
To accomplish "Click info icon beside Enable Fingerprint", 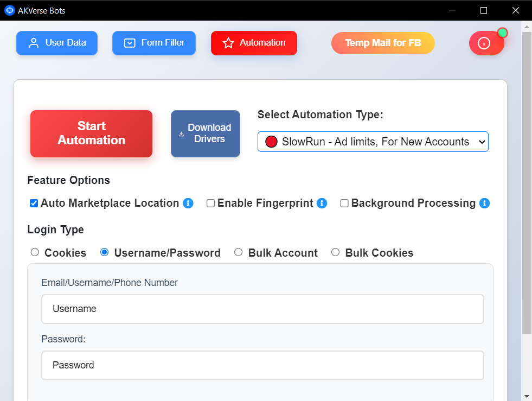I will click(x=322, y=203).
